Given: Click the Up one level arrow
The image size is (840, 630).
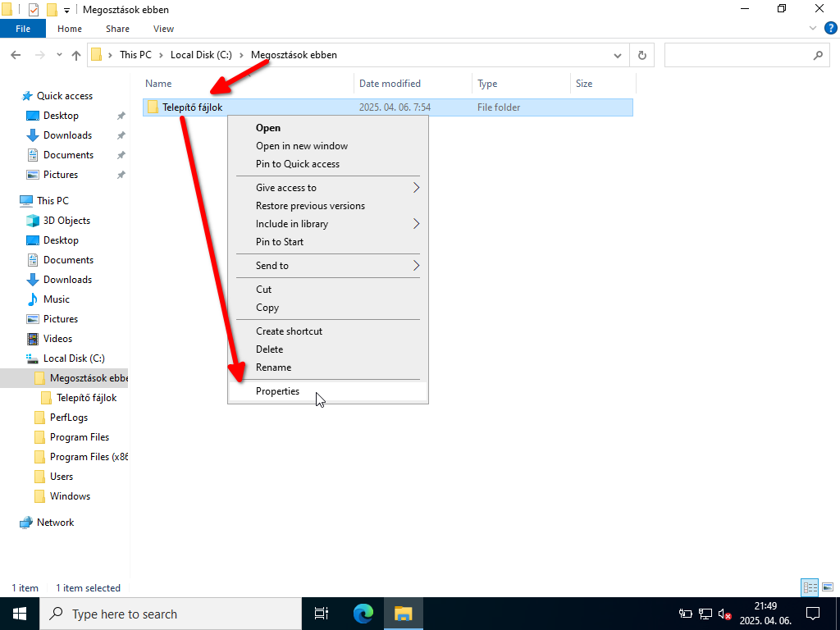Looking at the screenshot, I should [x=76, y=56].
